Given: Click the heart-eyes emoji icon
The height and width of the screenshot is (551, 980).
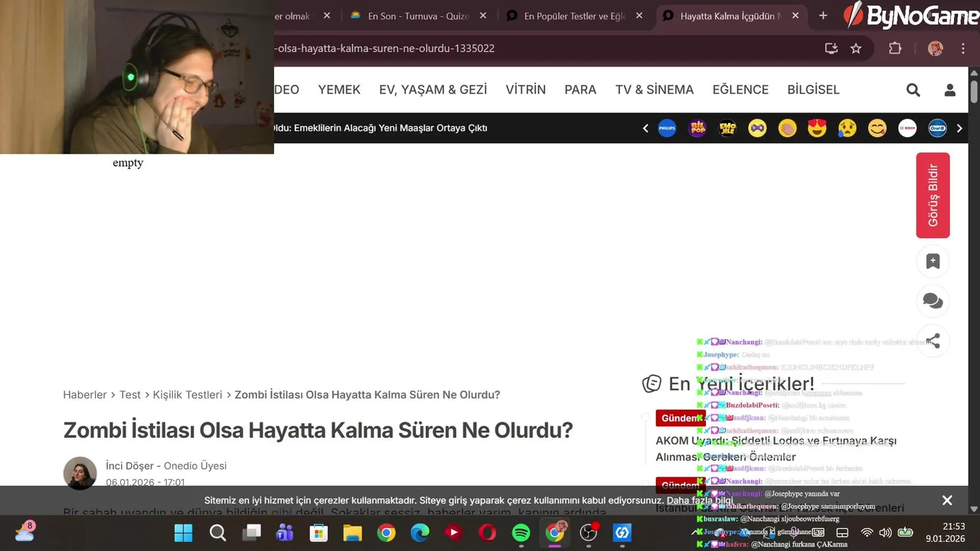Looking at the screenshot, I should pos(817,129).
